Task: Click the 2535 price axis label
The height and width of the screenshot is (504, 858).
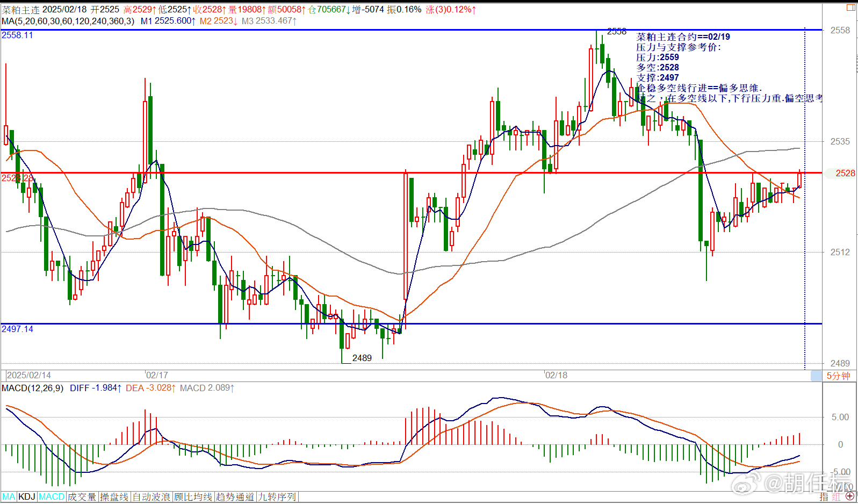Action: pos(840,141)
